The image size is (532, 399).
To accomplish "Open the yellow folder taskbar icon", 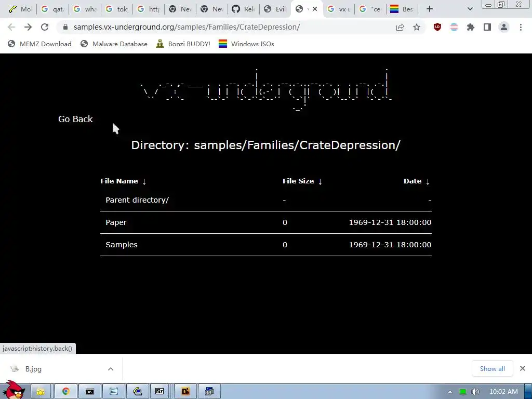I will [41, 392].
